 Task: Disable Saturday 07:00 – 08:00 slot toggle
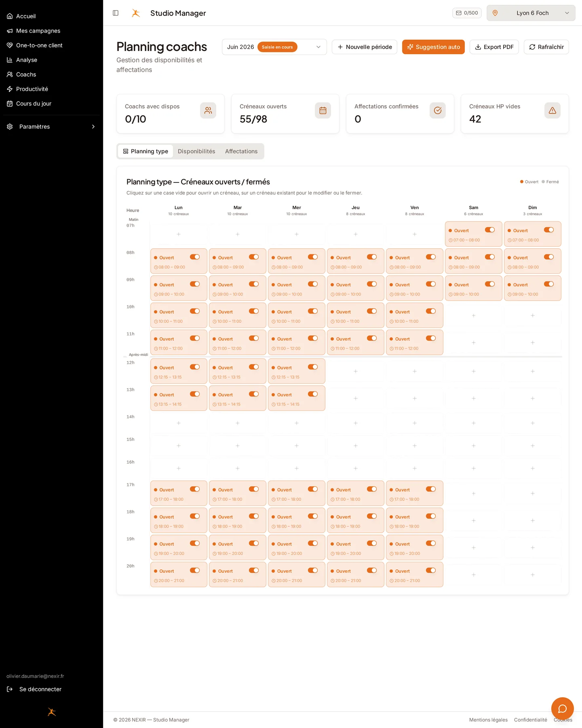490,230
